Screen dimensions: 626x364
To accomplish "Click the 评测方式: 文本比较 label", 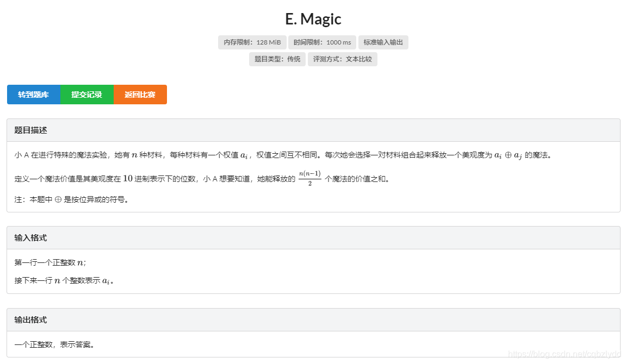I will click(x=343, y=59).
